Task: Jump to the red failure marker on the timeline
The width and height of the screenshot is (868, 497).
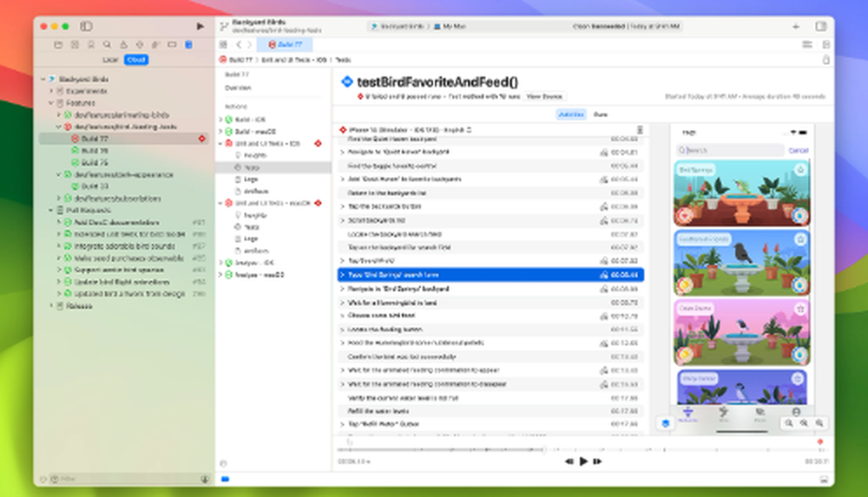Action: click(x=820, y=441)
